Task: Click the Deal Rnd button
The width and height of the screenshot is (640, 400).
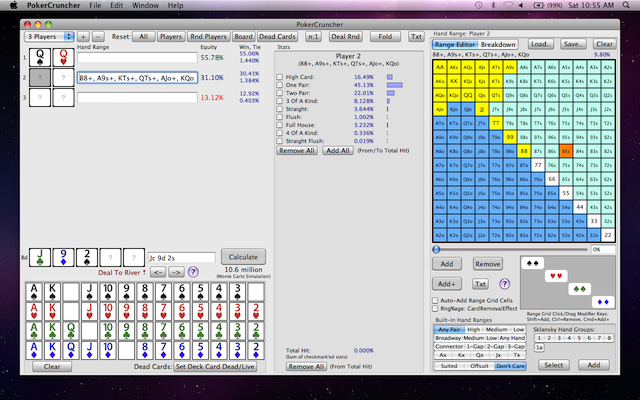Action: pyautogui.click(x=346, y=36)
